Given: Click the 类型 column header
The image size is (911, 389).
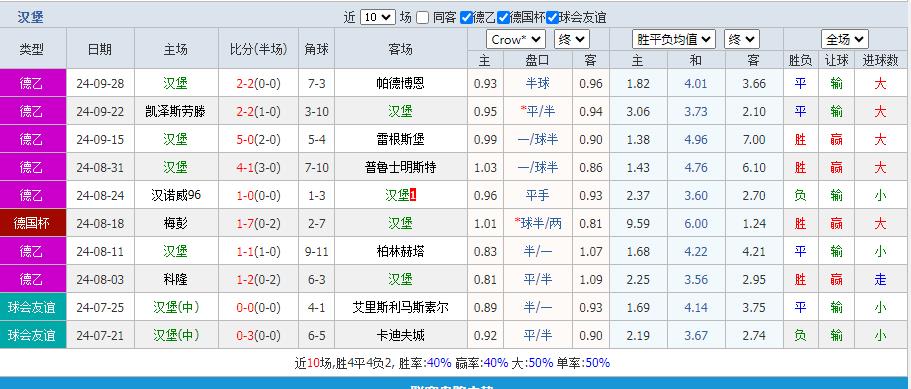Looking at the screenshot, I should 31,49.
